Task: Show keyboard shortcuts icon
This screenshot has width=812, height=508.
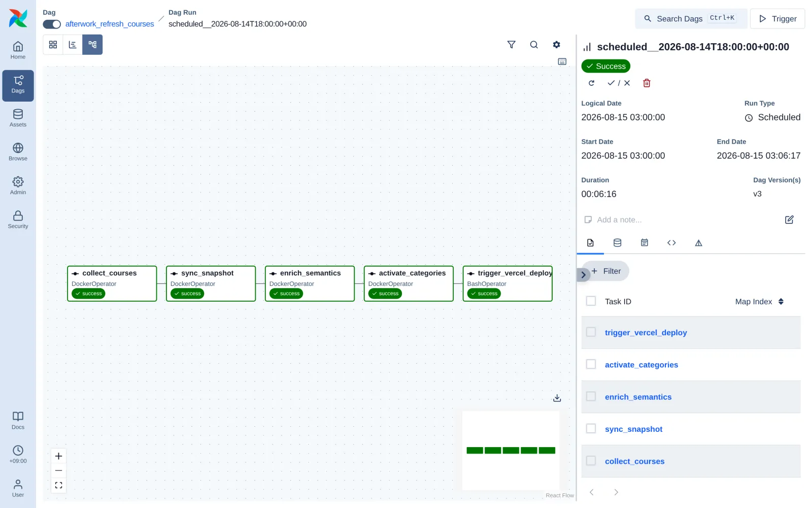Action: coord(562,61)
